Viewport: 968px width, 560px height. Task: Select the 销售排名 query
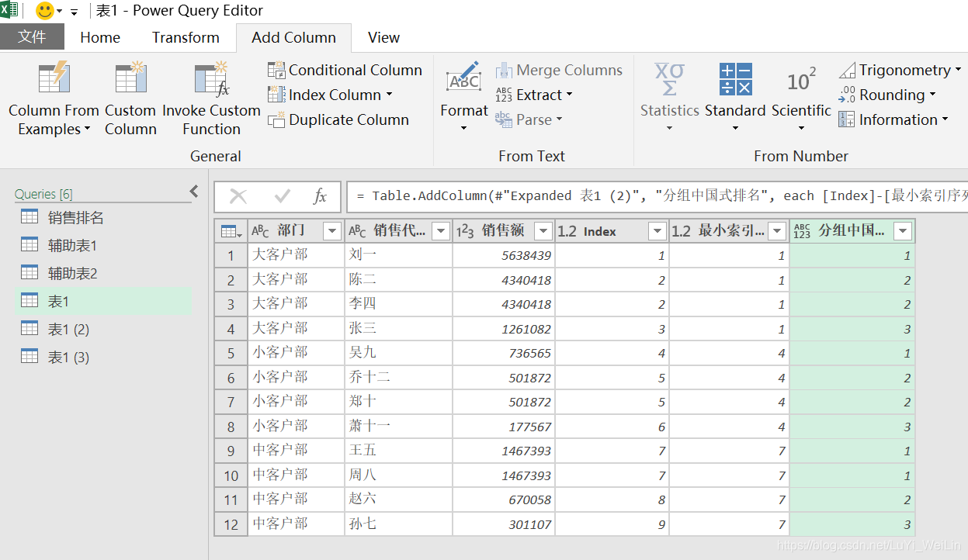(x=75, y=218)
